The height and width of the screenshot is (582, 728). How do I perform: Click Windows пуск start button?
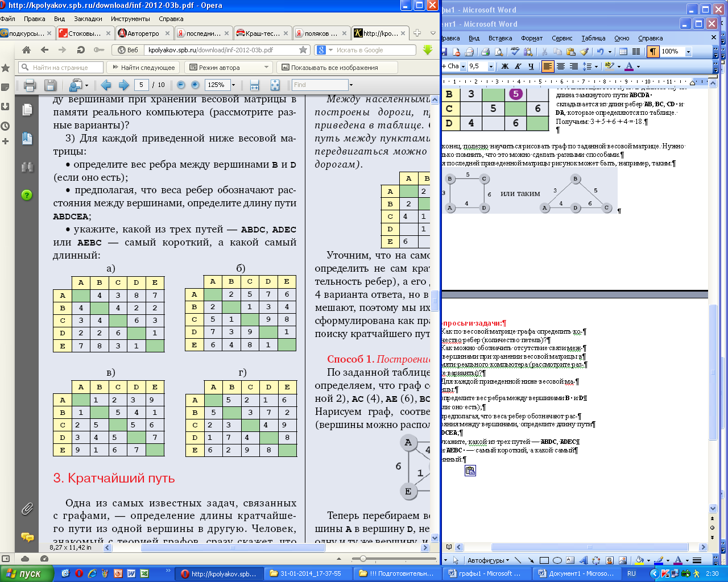[x=27, y=573]
